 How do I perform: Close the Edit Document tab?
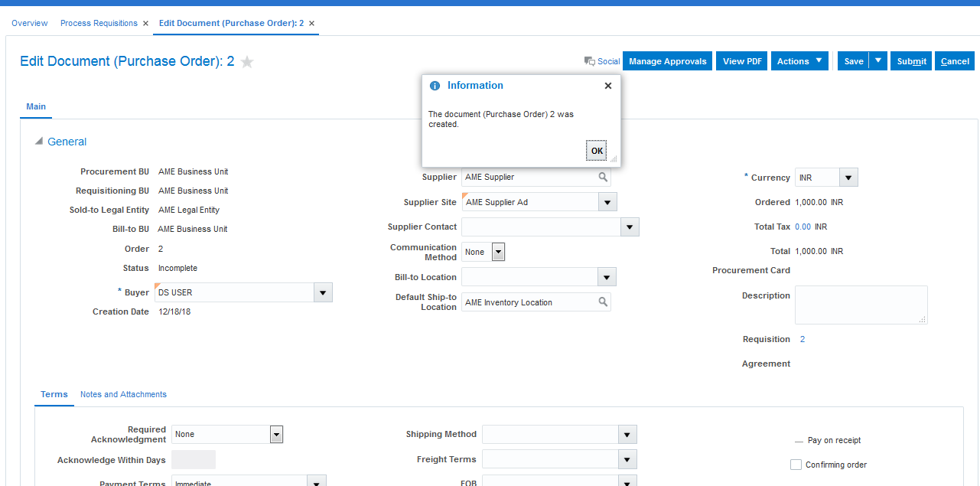311,23
